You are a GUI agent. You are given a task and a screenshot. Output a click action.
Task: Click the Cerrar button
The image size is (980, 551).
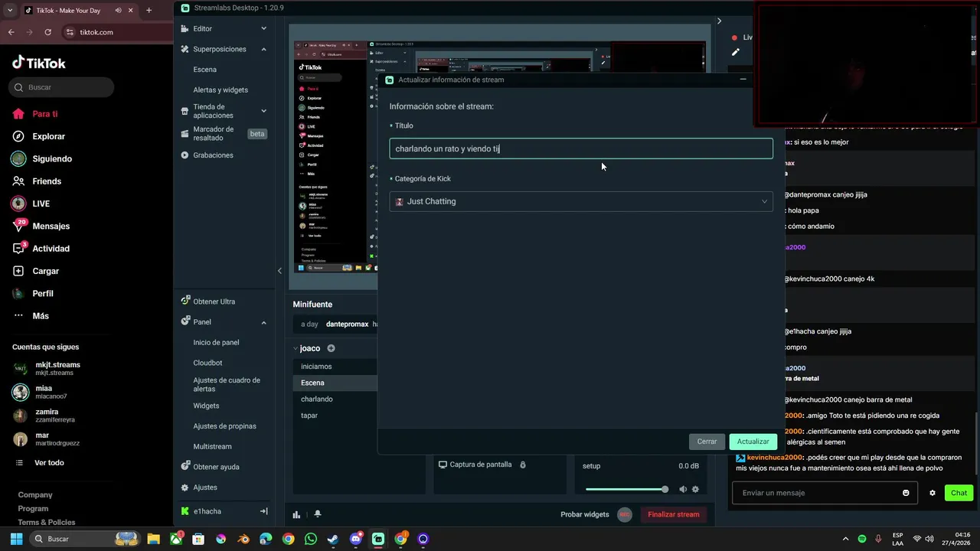coord(707,442)
